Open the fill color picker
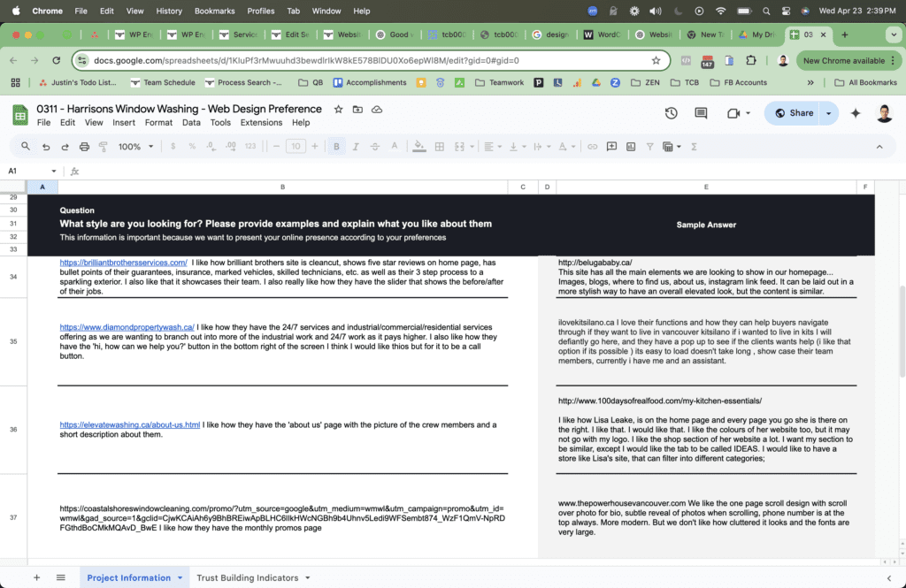The height and width of the screenshot is (588, 906). 418,147
